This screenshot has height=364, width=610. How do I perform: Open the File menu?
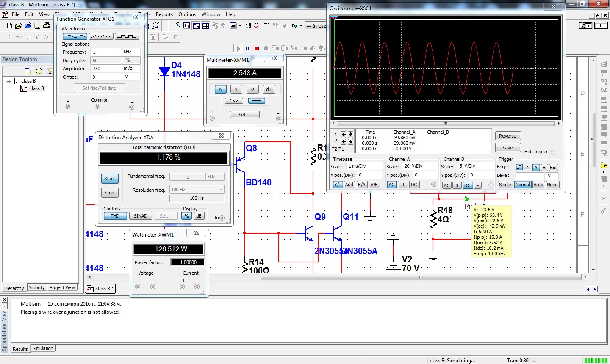pos(16,14)
